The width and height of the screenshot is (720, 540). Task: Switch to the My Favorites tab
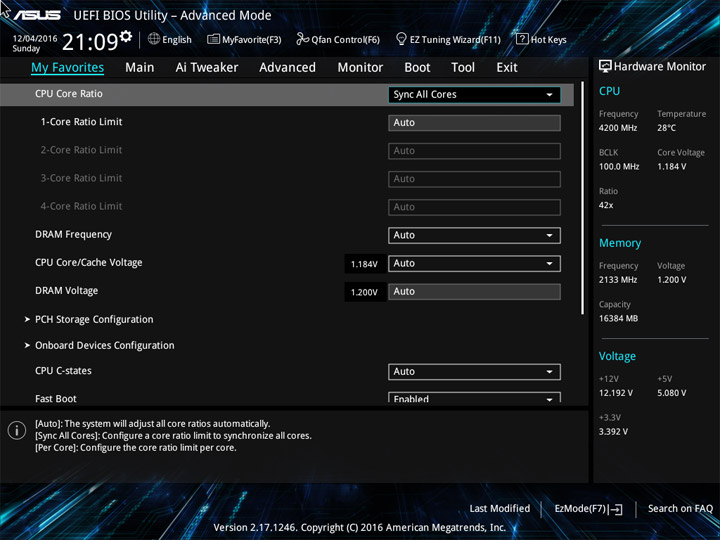[x=68, y=68]
